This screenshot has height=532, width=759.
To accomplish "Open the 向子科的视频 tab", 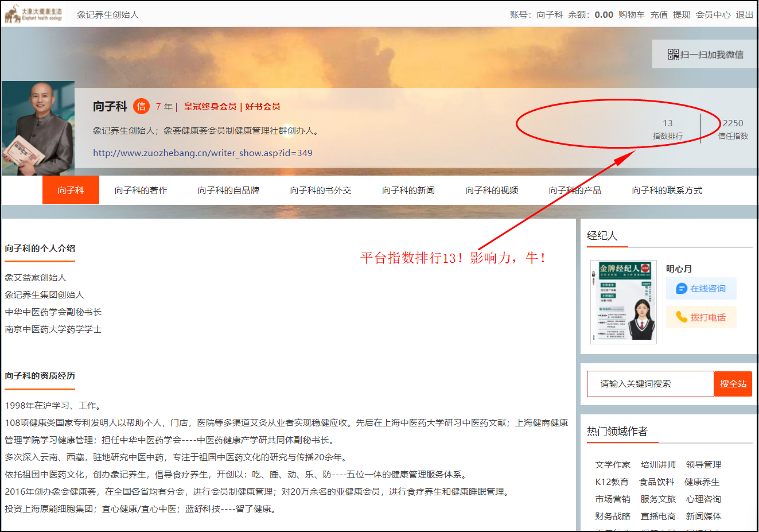I will (x=492, y=190).
